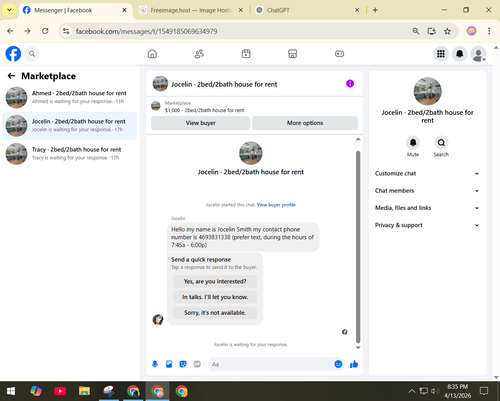Open the tab search dropdown arrow
This screenshot has width=500, height=401.
[x=9, y=10]
